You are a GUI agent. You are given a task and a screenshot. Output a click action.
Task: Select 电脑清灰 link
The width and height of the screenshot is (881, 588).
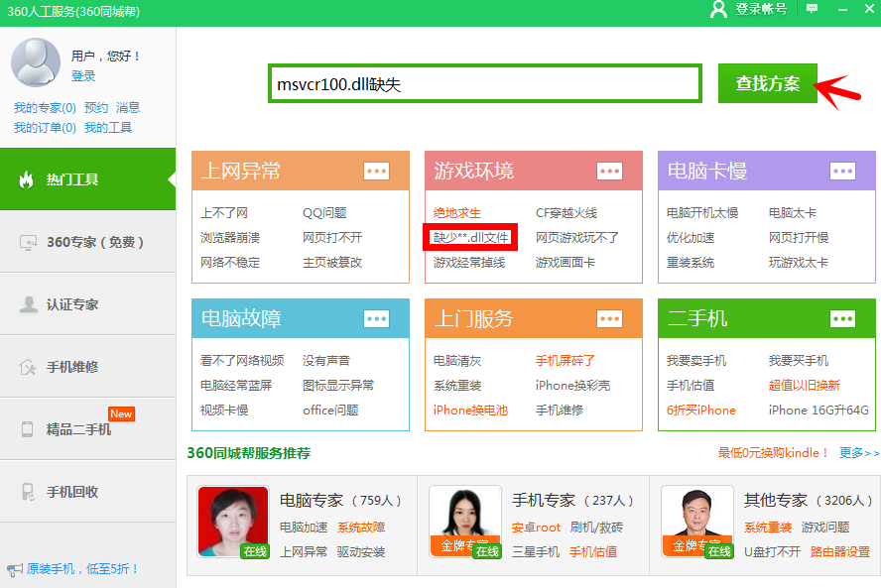click(457, 361)
